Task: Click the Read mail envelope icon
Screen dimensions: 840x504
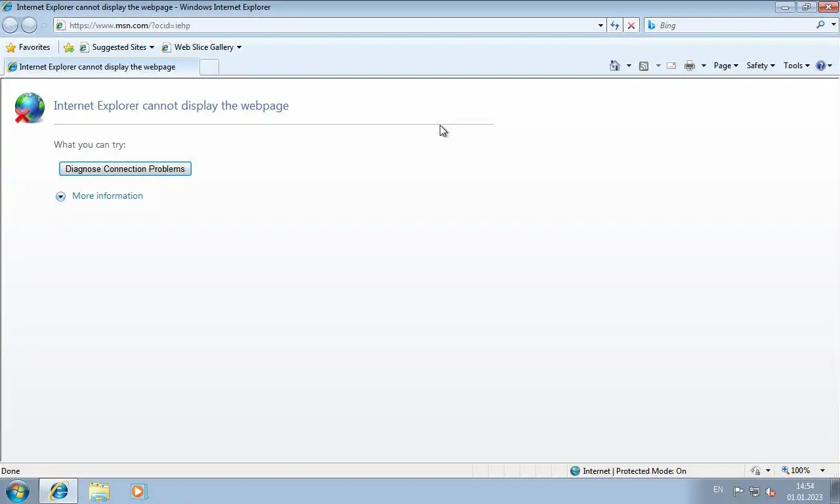Action: (671, 66)
